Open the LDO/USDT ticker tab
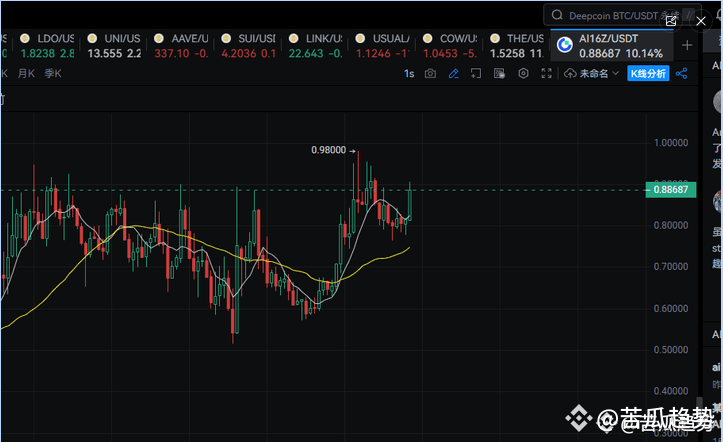This screenshot has width=723, height=442. pos(47,46)
